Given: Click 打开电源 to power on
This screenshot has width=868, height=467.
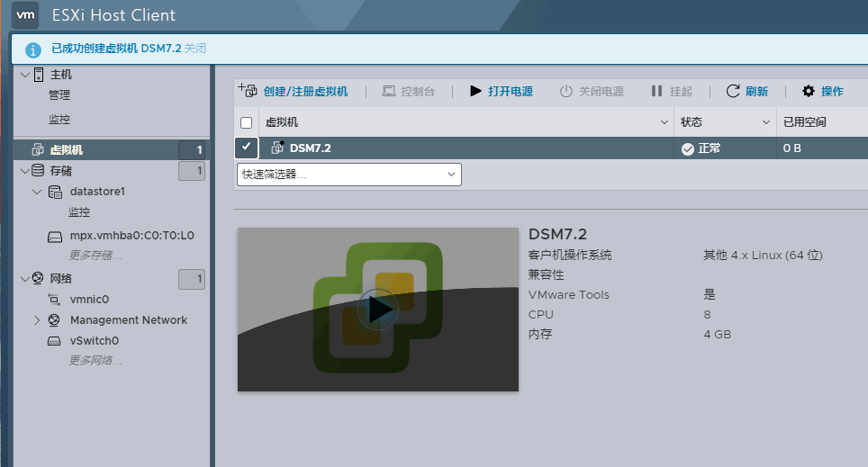Looking at the screenshot, I should 511,91.
